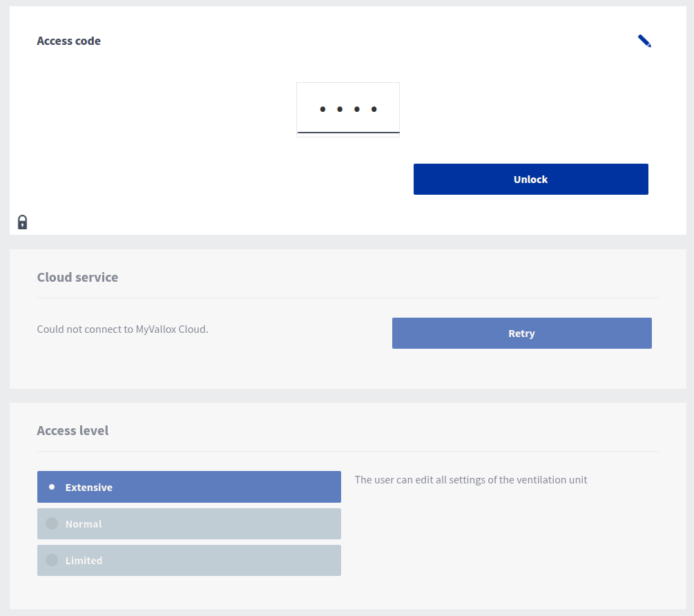Screen dimensions: 694x616
Task: Focus the masked access code input field
Action: pos(348,109)
